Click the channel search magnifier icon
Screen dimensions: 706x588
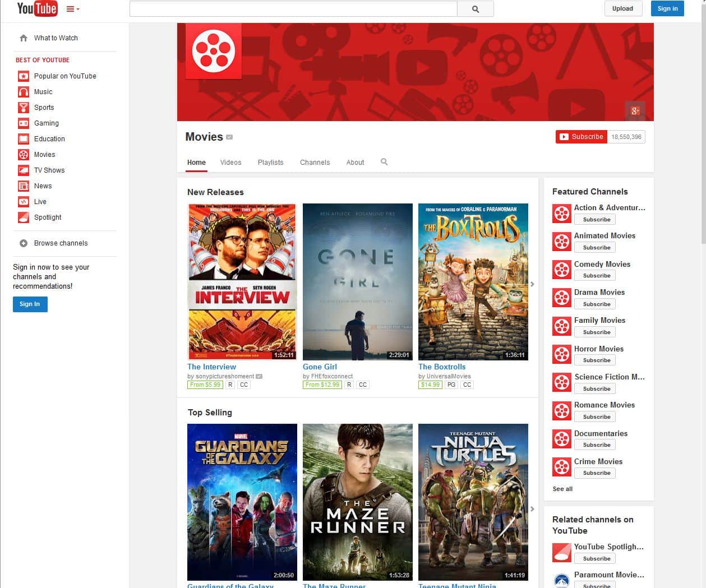click(384, 162)
